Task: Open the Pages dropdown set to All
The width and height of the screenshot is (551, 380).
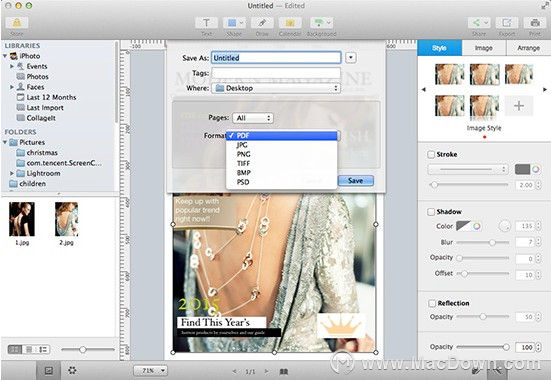Action: click(253, 118)
